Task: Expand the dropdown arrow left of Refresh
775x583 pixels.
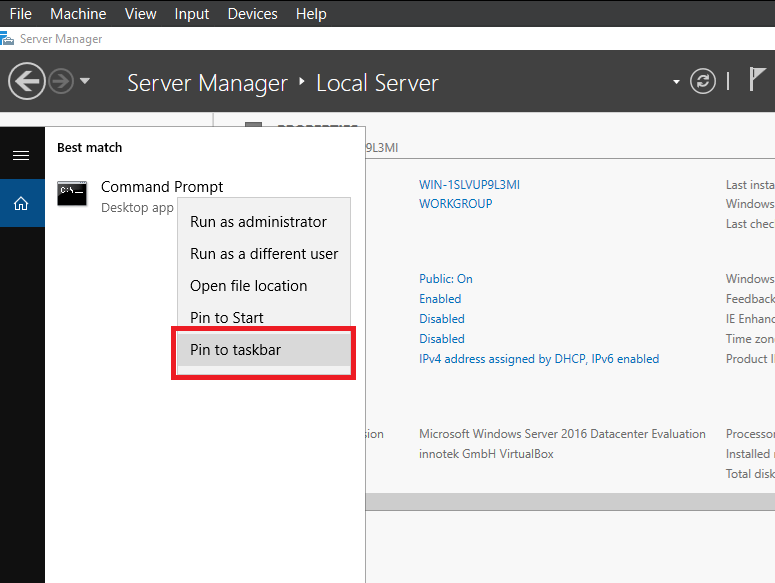Action: [x=677, y=82]
